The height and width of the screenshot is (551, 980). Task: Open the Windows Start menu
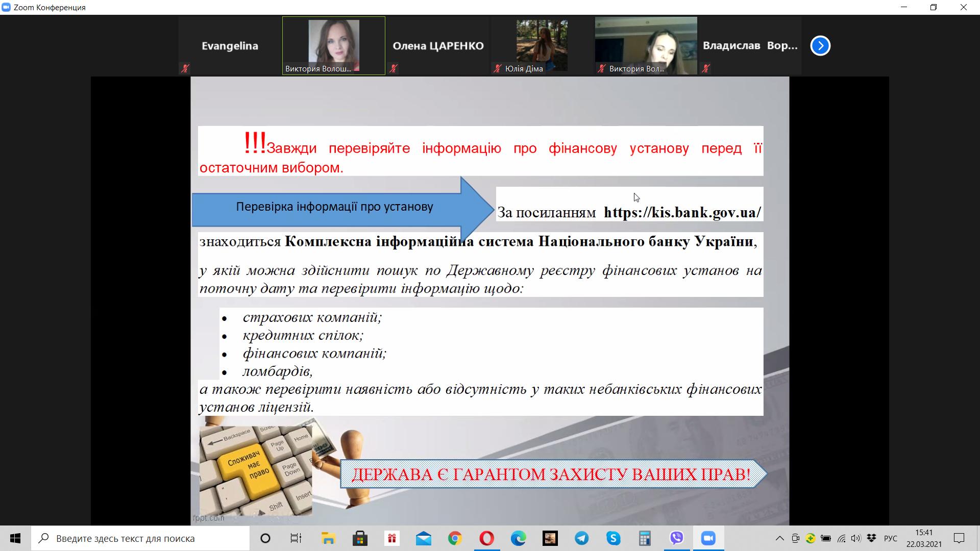(15, 538)
